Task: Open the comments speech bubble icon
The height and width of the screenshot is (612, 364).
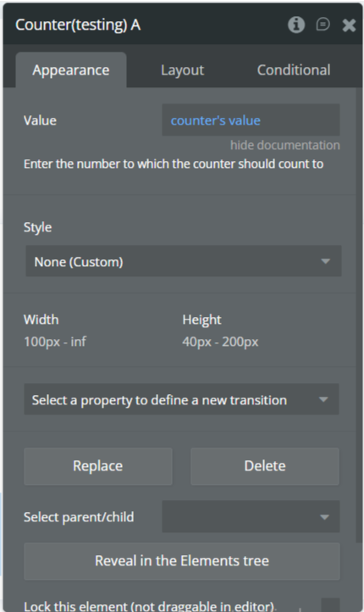Action: pos(323,25)
